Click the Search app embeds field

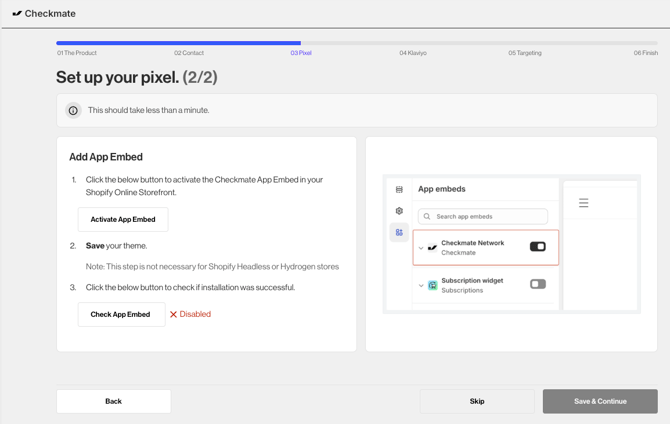coord(483,216)
